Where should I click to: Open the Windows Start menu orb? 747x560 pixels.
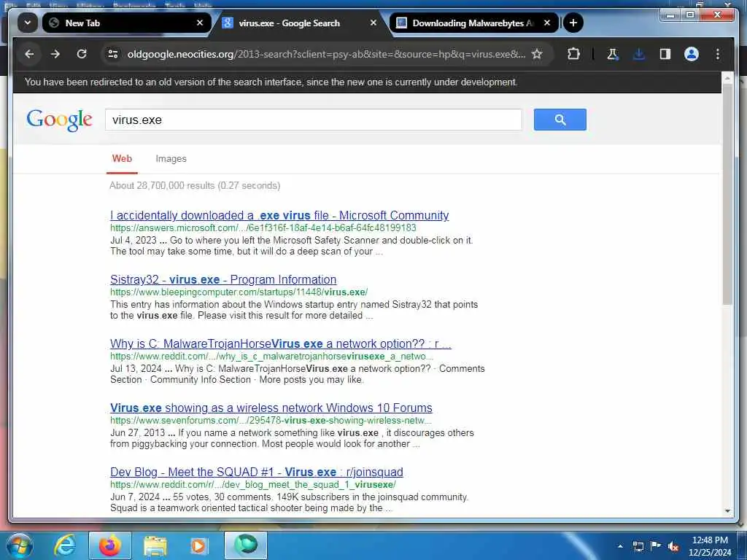pos(19,545)
